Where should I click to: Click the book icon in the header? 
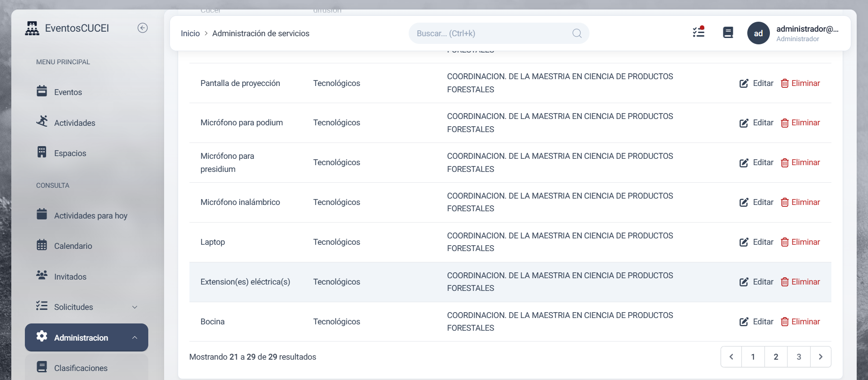tap(728, 33)
